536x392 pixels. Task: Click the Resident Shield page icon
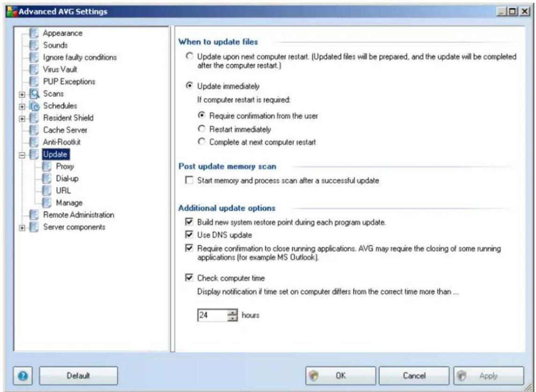[x=34, y=118]
